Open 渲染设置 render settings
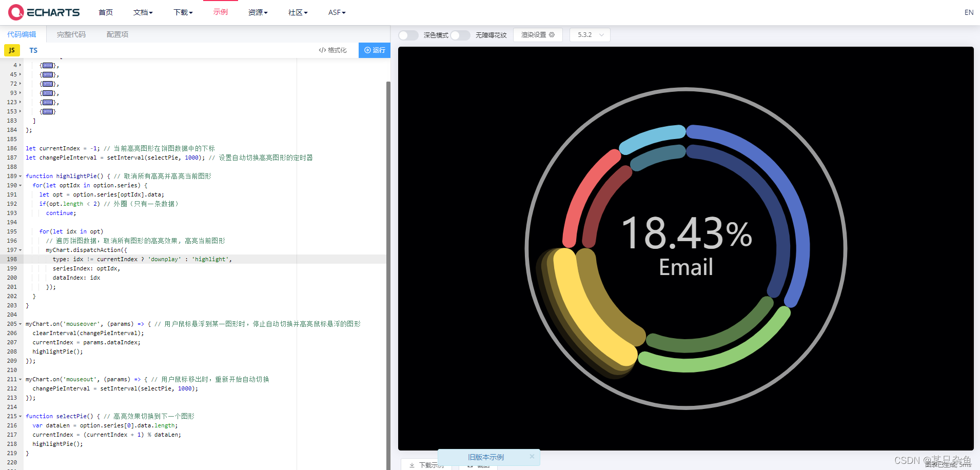This screenshot has height=470, width=980. (x=538, y=35)
